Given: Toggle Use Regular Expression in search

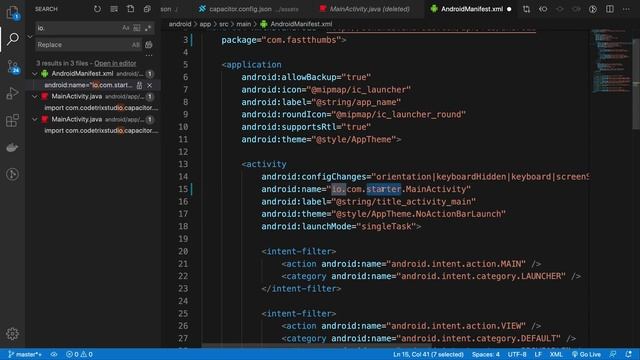Looking at the screenshot, I should 148,28.
